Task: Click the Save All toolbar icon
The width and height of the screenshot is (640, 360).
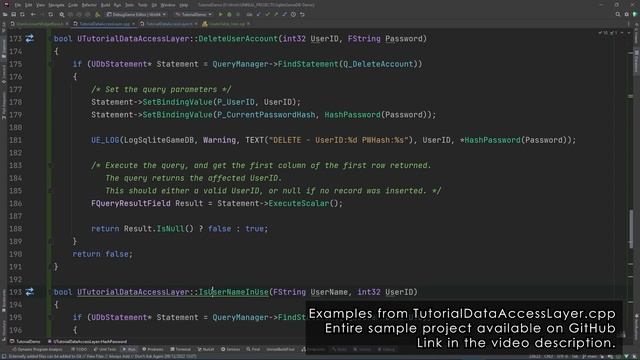Action: [x=13, y=14]
